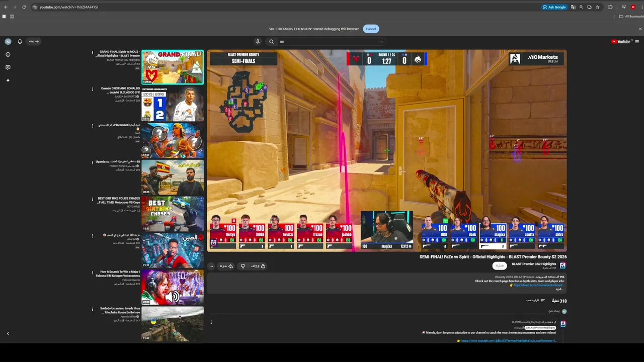Open the 'BEST DIRT BIKE POLICE CHASES' video title
The width and height of the screenshot is (644, 362).
coord(119,200)
